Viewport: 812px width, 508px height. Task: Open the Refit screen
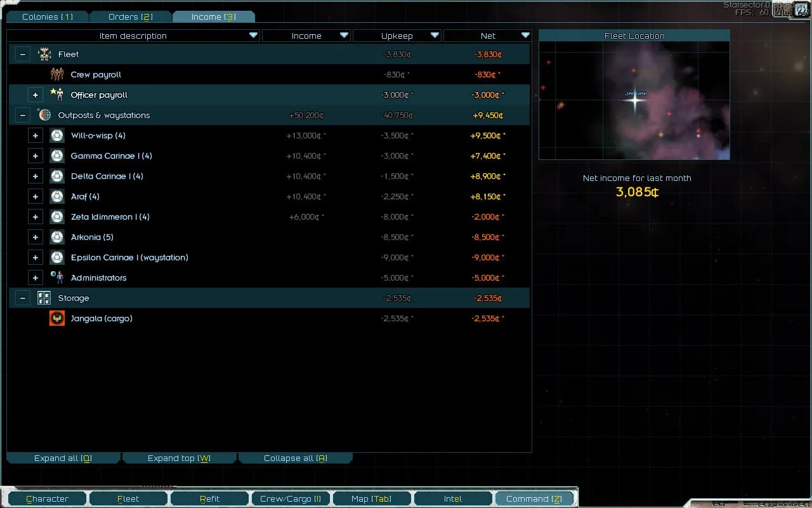(x=209, y=499)
